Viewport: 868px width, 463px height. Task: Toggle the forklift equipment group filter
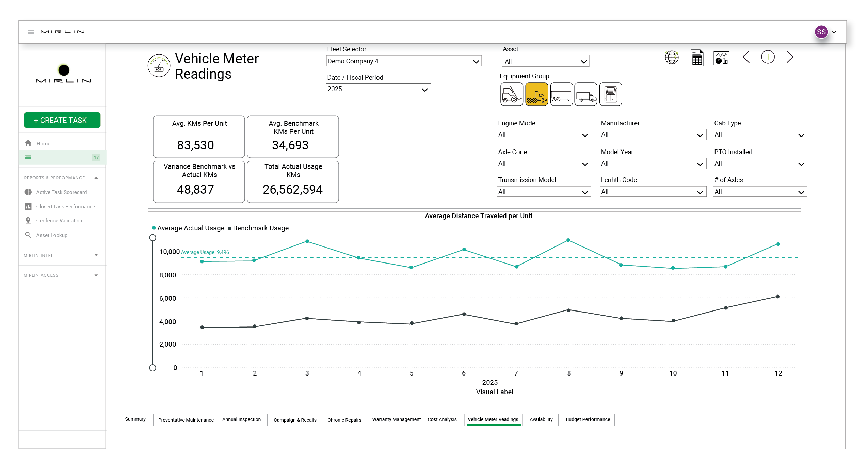pyautogui.click(x=511, y=94)
